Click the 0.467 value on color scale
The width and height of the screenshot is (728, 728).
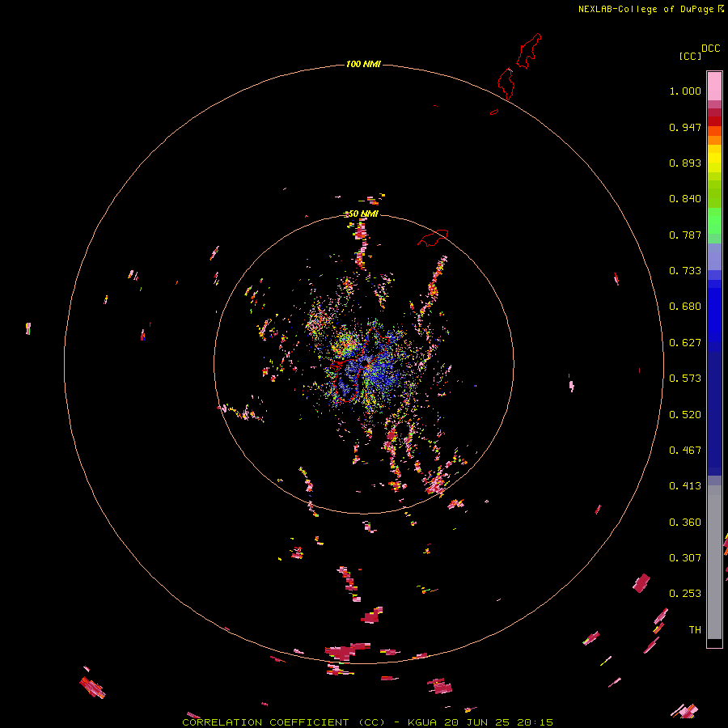[x=685, y=451]
